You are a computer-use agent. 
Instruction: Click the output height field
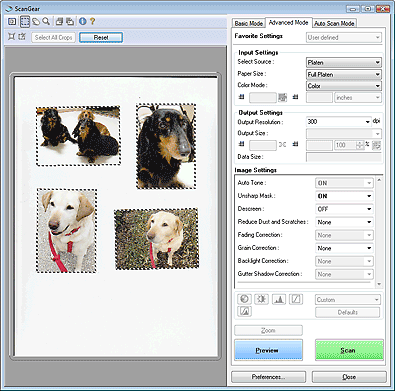pos(319,145)
